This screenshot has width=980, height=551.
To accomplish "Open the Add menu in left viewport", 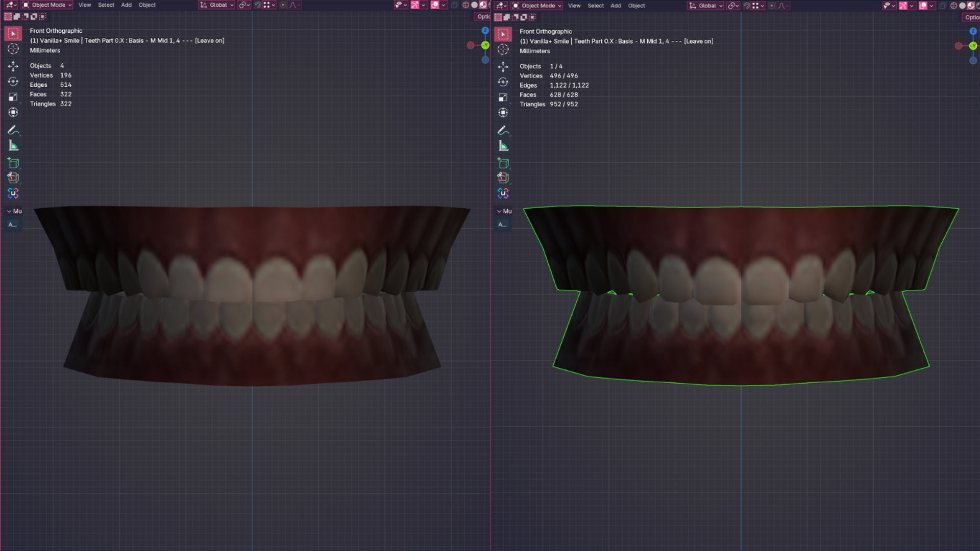I will click(x=126, y=5).
